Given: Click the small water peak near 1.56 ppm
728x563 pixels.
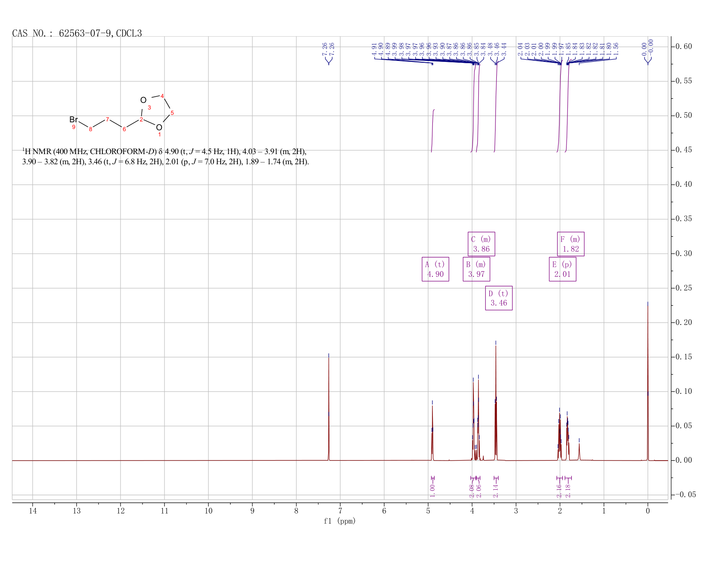Looking at the screenshot, I should coord(579,451).
